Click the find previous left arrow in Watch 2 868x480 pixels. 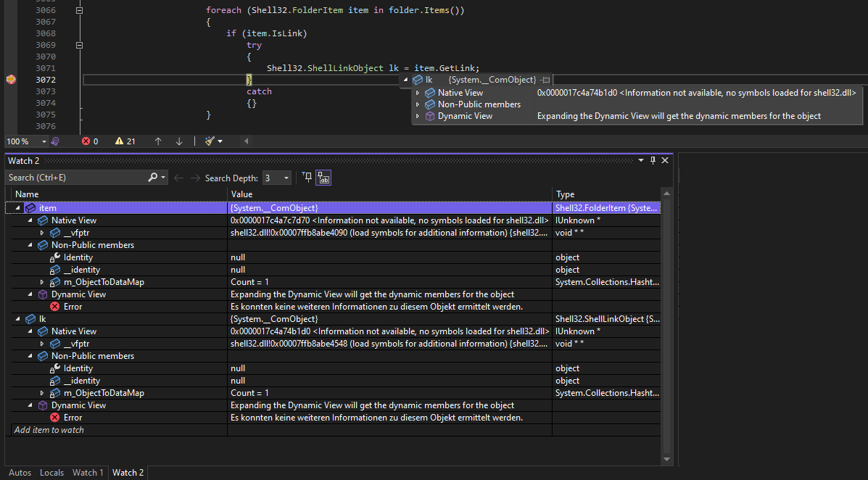pos(179,178)
